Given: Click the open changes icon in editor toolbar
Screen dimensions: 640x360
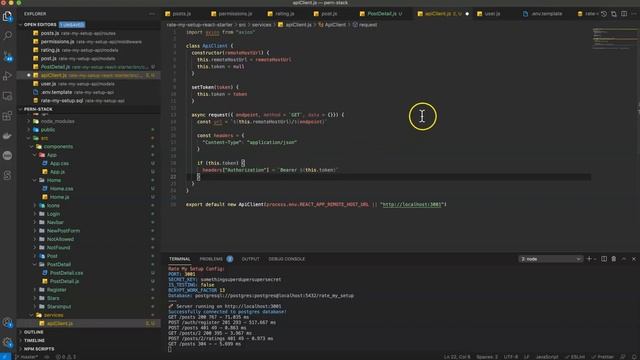Looking at the screenshot, I should (x=614, y=14).
